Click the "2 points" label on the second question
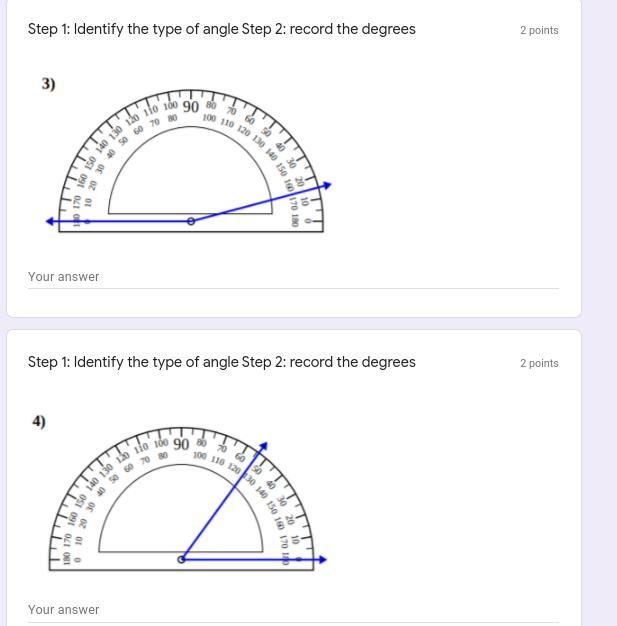This screenshot has width=617, height=626. pyautogui.click(x=539, y=363)
